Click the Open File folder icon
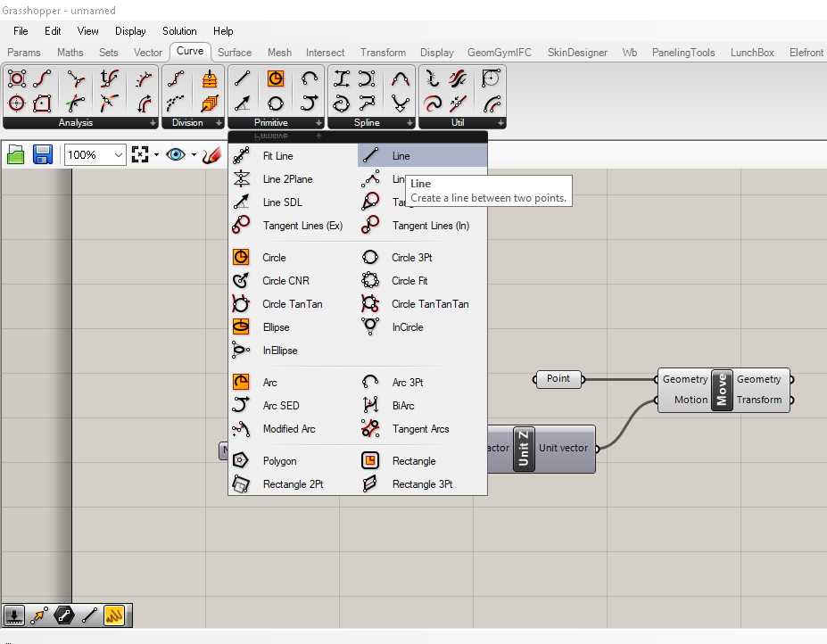Image resolution: width=827 pixels, height=644 pixels. (x=16, y=155)
